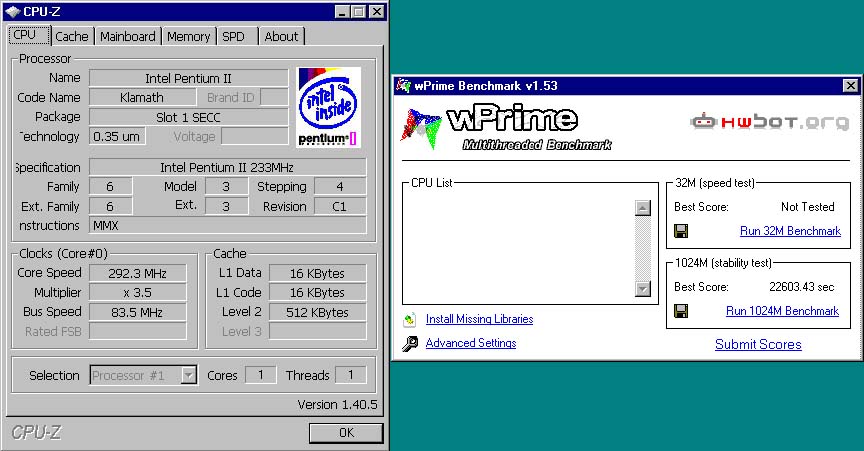864x451 pixels.
Task: Click the Multiplier value 'x 3.5'
Action: click(x=138, y=293)
